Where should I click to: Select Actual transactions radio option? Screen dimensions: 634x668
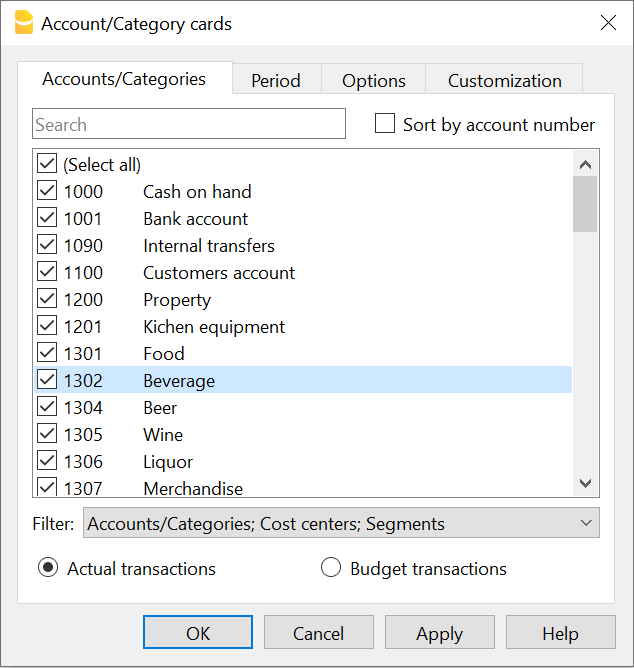[x=48, y=568]
